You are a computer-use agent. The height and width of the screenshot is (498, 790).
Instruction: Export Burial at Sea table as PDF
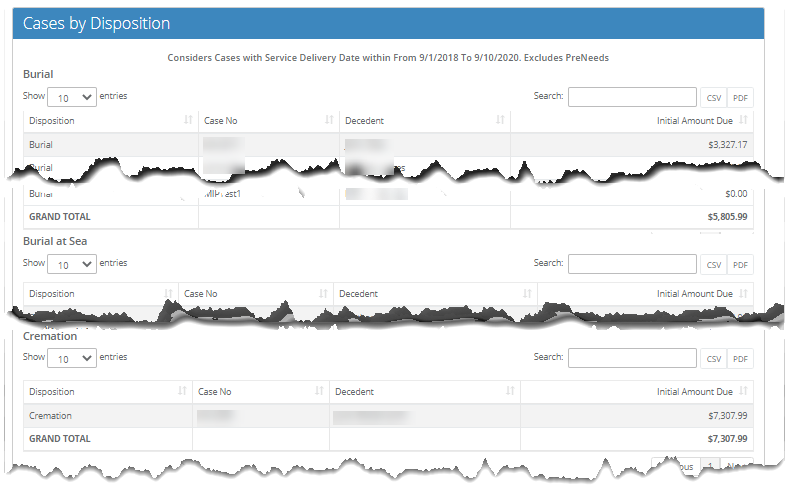(x=740, y=265)
